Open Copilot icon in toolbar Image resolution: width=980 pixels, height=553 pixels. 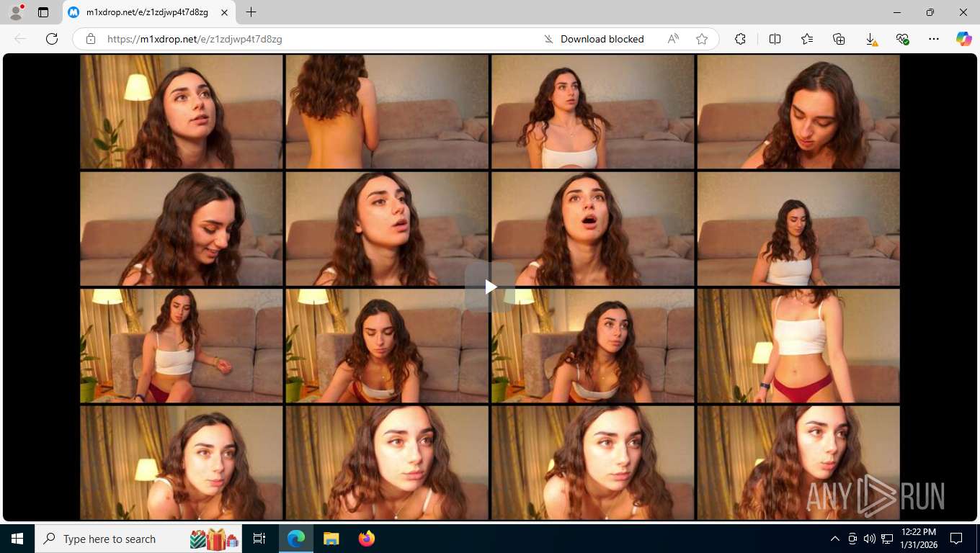[964, 39]
